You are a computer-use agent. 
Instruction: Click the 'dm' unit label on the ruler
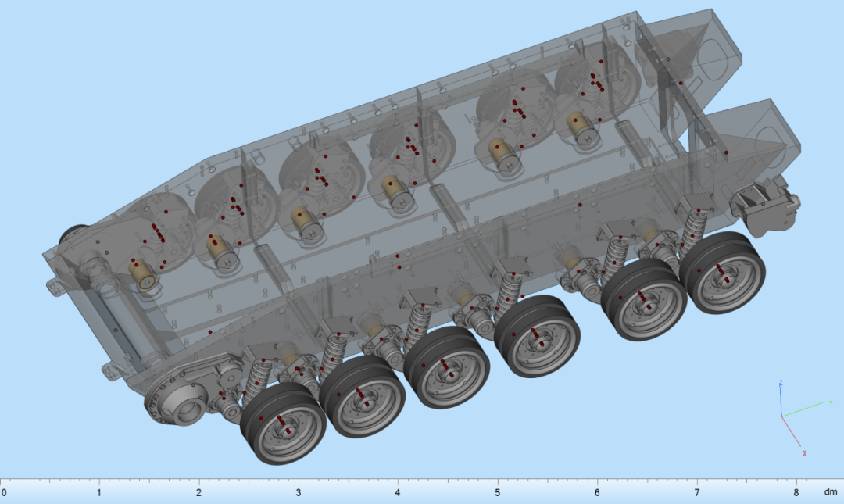(831, 492)
